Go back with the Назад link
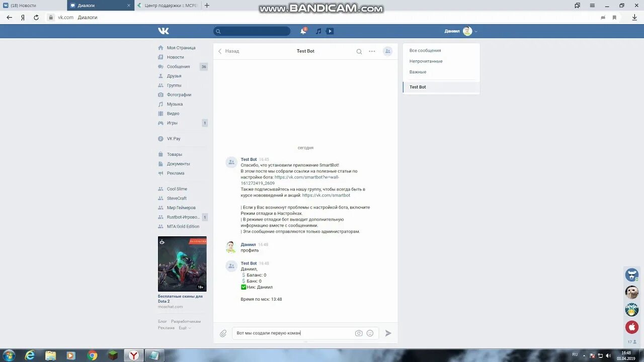 point(228,51)
